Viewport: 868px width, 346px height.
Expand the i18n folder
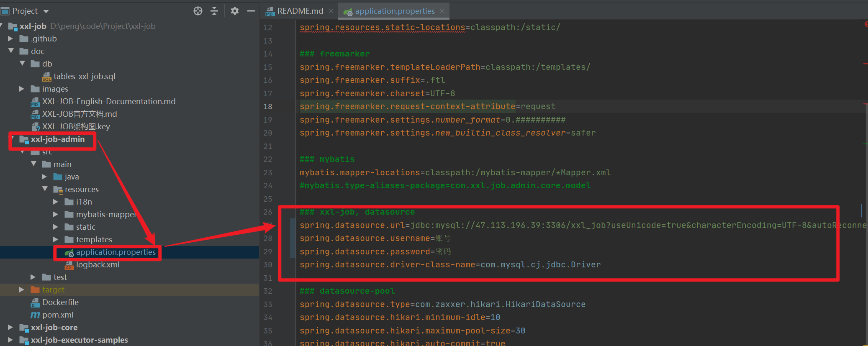click(x=56, y=202)
